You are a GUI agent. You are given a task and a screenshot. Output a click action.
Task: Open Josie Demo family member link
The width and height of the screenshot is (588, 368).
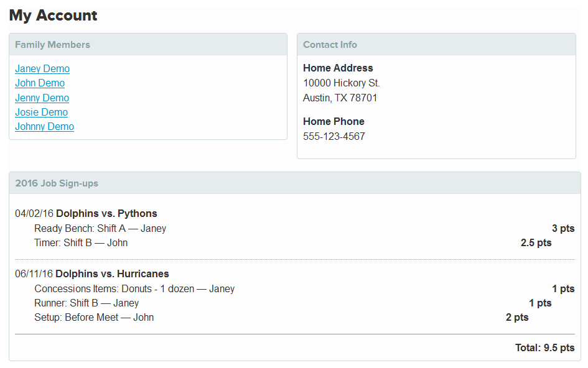41,112
